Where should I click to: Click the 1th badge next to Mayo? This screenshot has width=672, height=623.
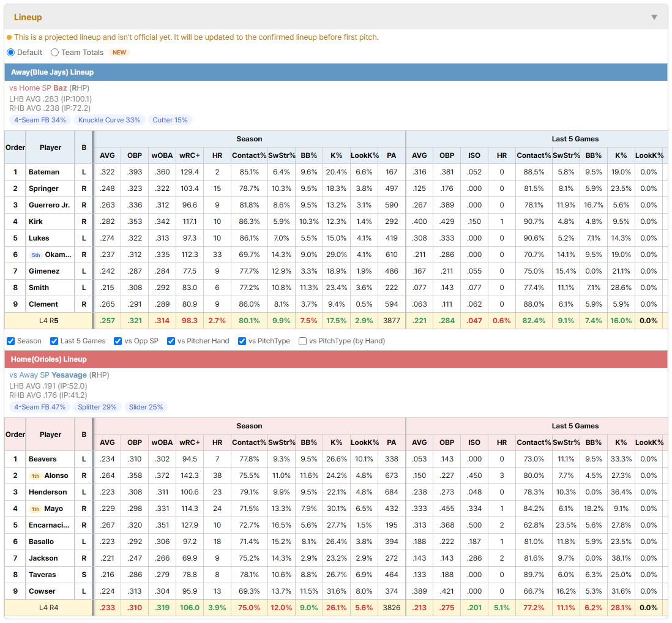tap(35, 509)
